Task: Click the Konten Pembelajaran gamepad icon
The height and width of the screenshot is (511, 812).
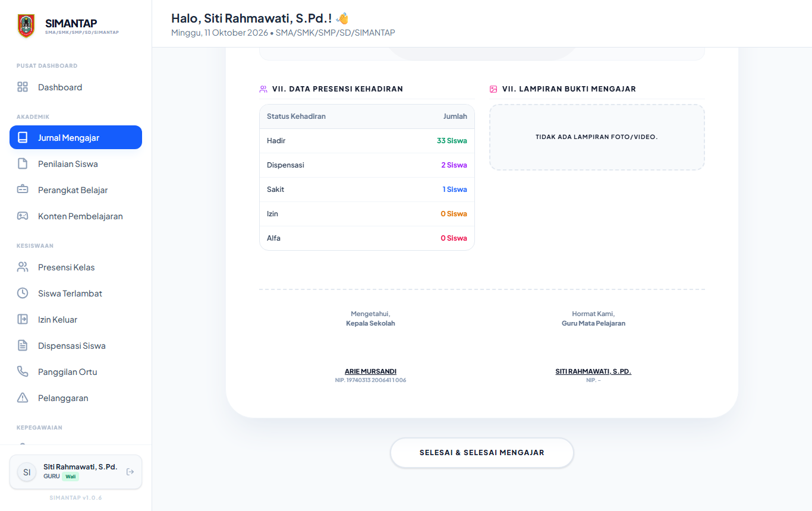Action: click(23, 216)
